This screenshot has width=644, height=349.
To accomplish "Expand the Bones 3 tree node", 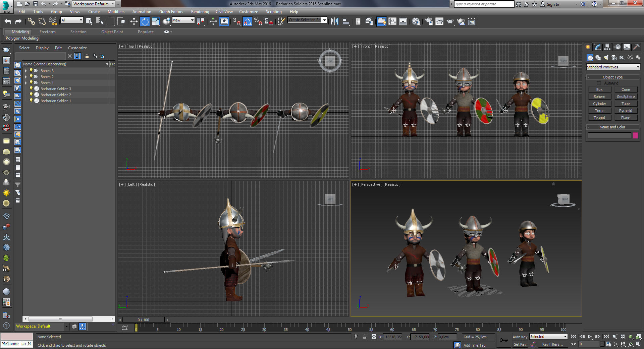I will coord(26,71).
